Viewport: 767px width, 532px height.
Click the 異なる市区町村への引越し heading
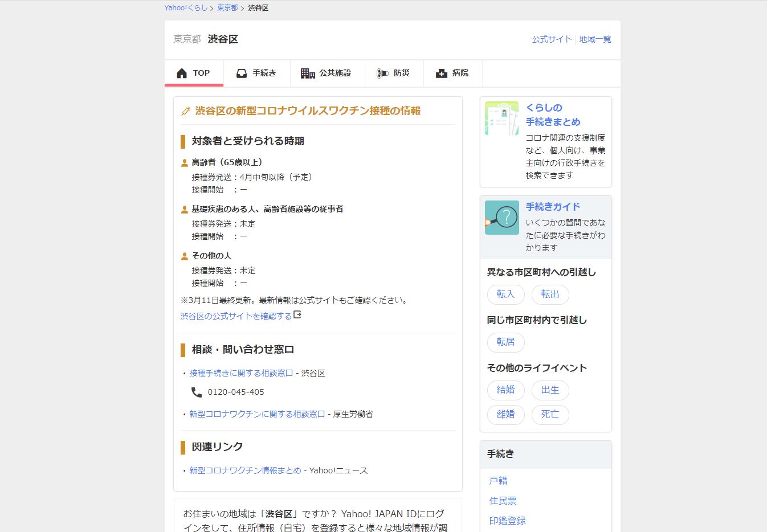coord(541,272)
